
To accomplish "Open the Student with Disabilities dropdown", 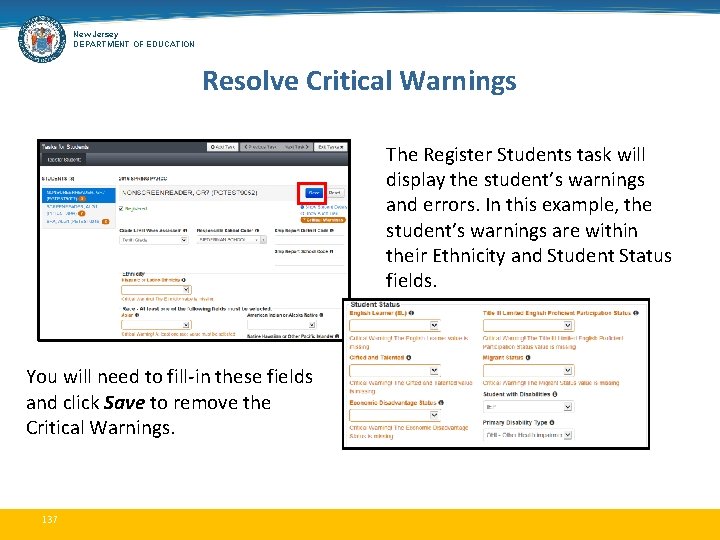I will [x=529, y=407].
